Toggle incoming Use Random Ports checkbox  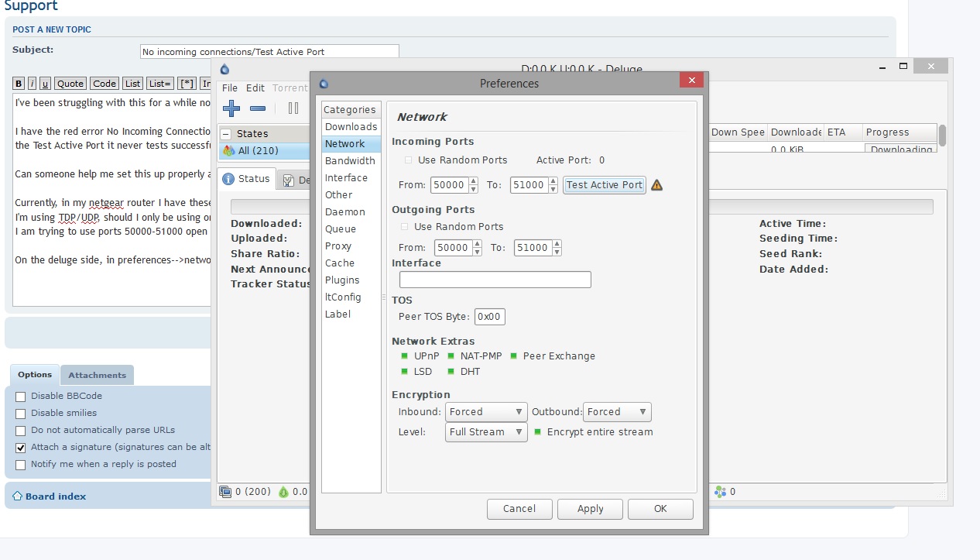point(408,160)
